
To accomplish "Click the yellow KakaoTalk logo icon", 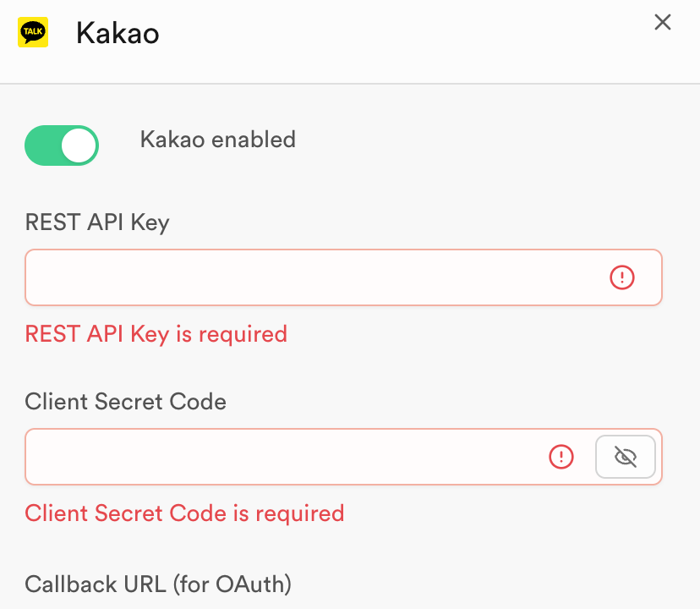I will click(x=33, y=32).
